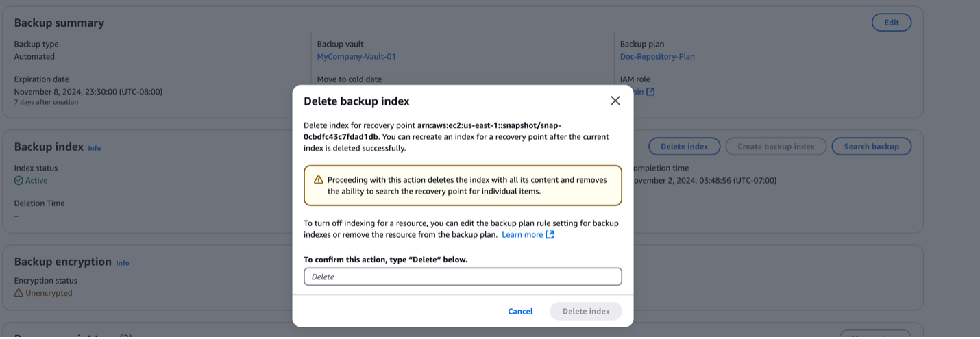980x339 pixels.
Task: Click the external-link icon beside Learn more
Action: coord(550,234)
